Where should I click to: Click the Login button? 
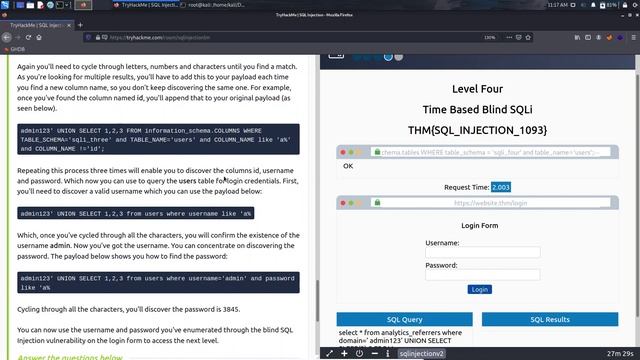(x=480, y=290)
